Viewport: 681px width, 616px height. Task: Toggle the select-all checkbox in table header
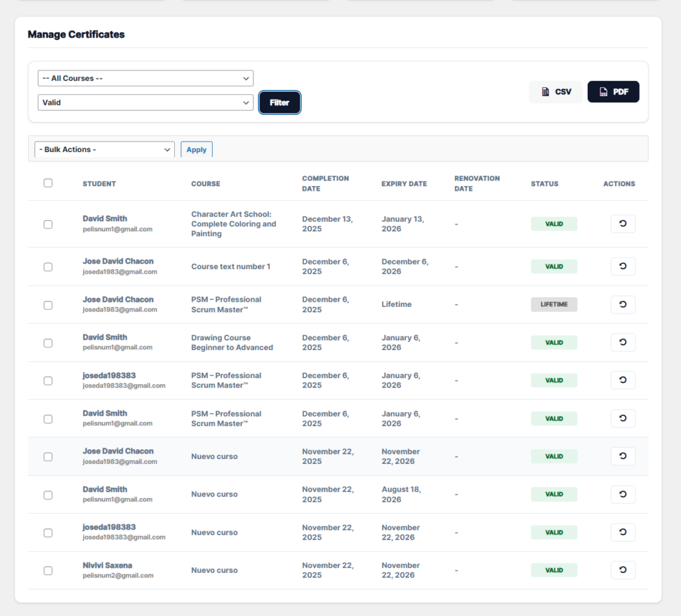[48, 183]
